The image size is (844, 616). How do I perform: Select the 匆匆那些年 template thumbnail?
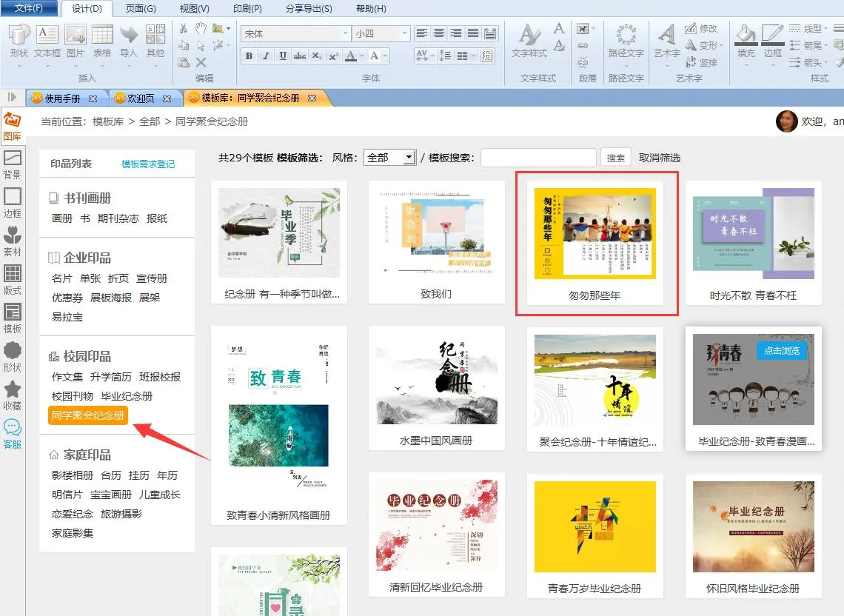pos(595,233)
